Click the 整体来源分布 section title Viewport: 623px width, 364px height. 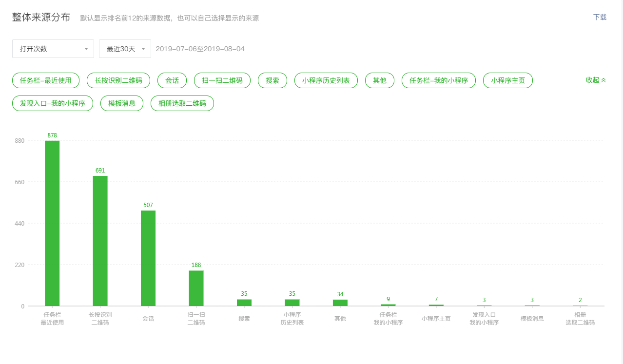pyautogui.click(x=41, y=18)
